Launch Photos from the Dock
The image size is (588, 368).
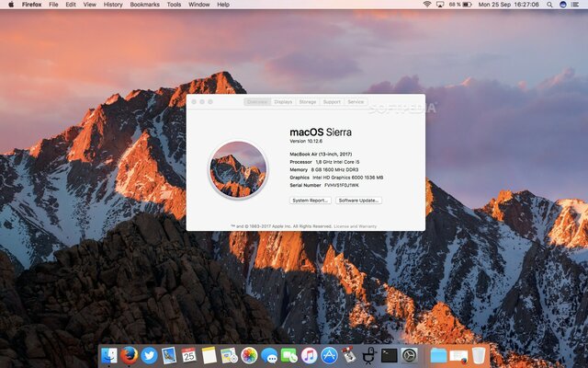pos(249,355)
